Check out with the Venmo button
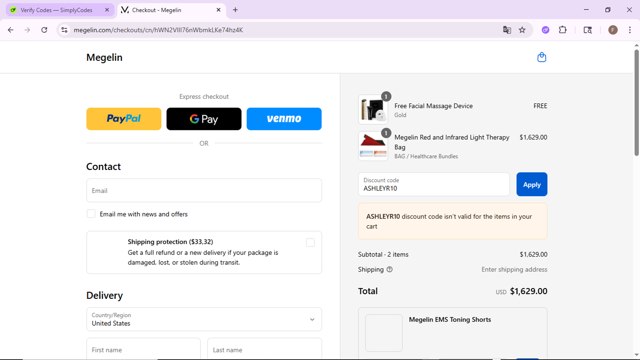640x360 pixels. tap(284, 119)
